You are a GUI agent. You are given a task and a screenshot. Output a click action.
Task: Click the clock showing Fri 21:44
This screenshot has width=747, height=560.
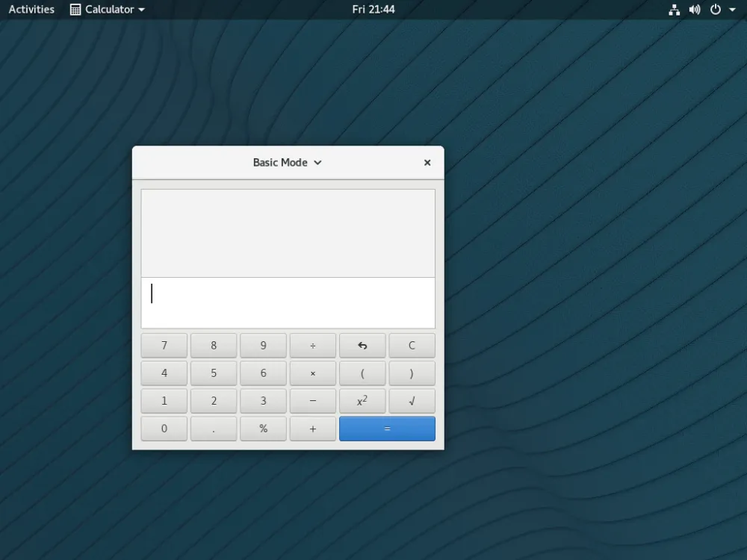point(373,10)
